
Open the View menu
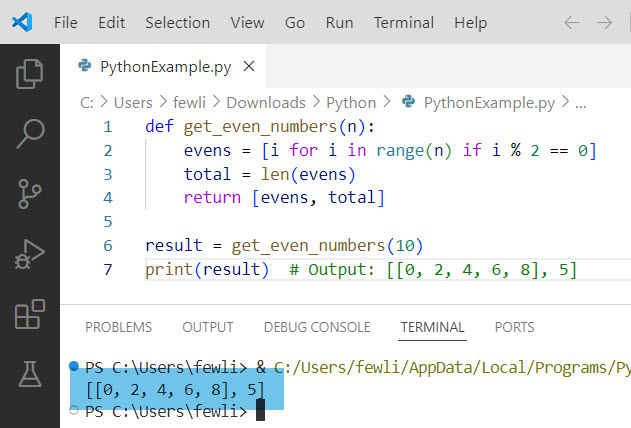pos(247,23)
